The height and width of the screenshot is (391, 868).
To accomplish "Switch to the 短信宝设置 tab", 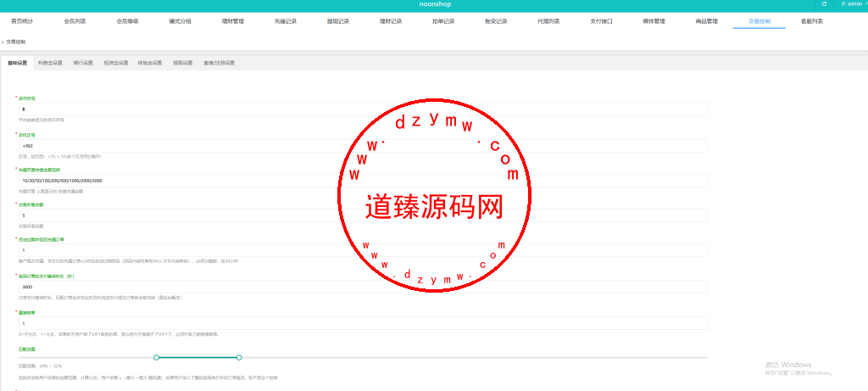I will click(x=115, y=63).
